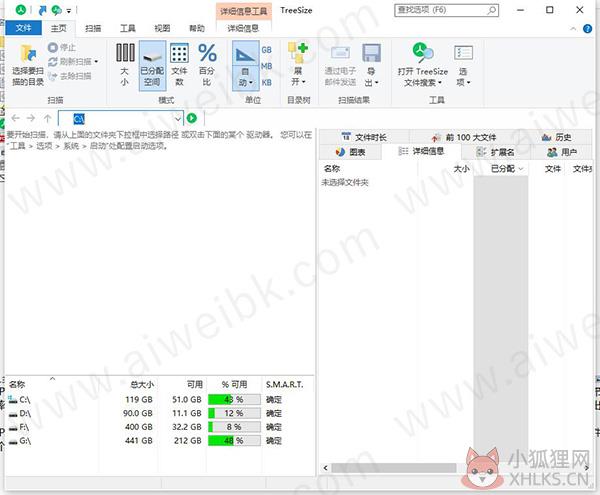The height and width of the screenshot is (495, 600).
Task: Click the back navigation arrow
Action: 16,118
